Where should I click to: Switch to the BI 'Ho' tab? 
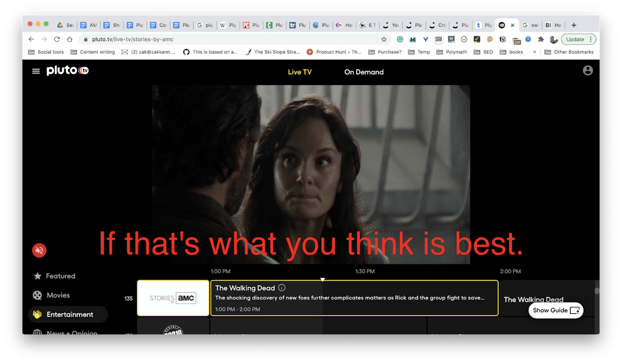tap(553, 25)
